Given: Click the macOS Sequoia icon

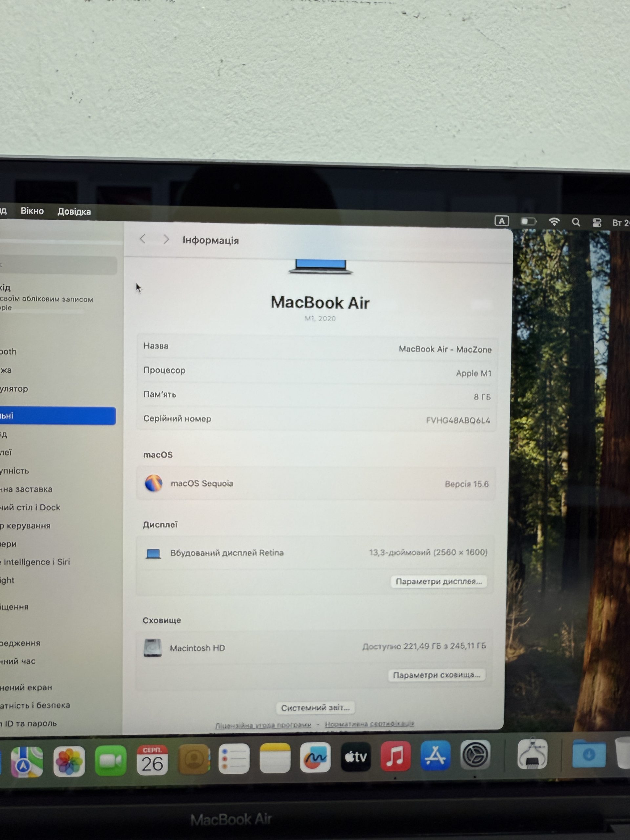Looking at the screenshot, I should tap(154, 483).
